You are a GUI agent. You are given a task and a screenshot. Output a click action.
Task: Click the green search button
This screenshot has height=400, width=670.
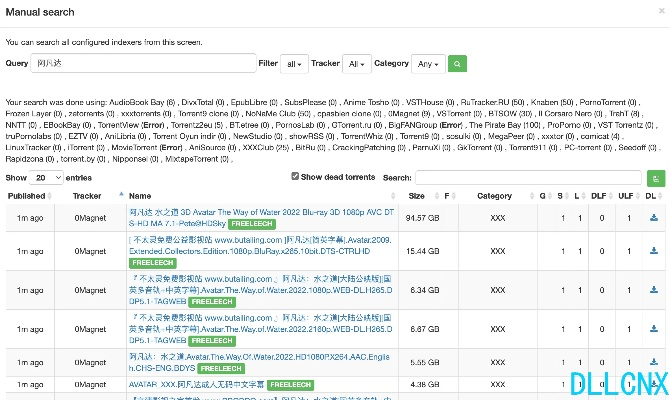point(457,64)
